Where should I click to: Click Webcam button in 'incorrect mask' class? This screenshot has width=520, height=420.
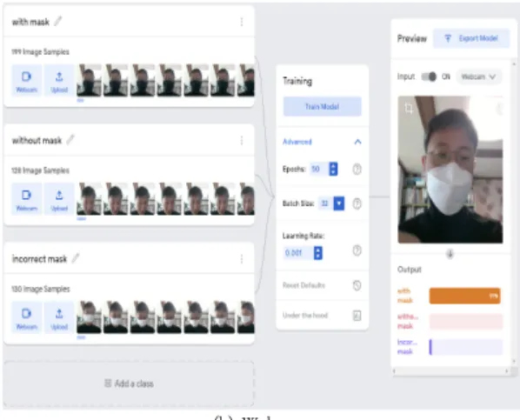(x=27, y=317)
